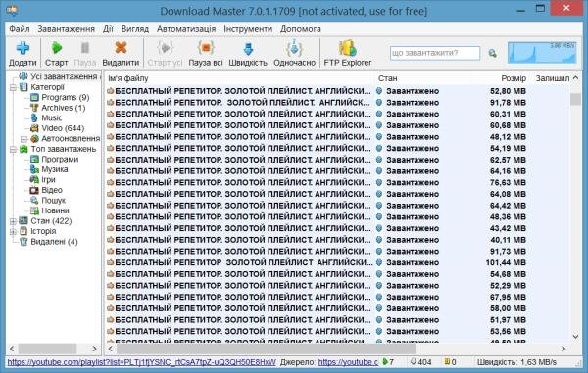Click the category tree horizontal scrollbar thumb

coord(48,349)
